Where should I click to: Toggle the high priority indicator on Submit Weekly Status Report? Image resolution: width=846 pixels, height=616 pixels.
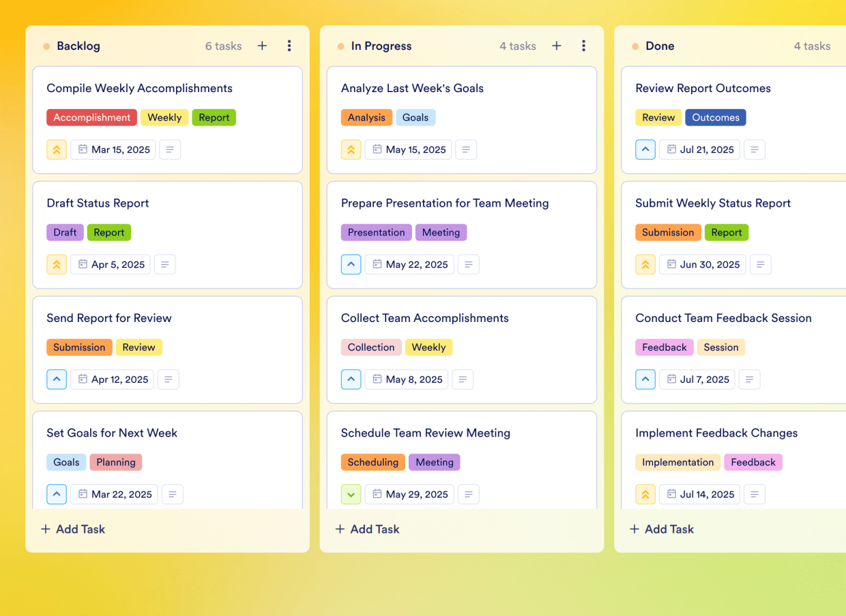point(645,264)
